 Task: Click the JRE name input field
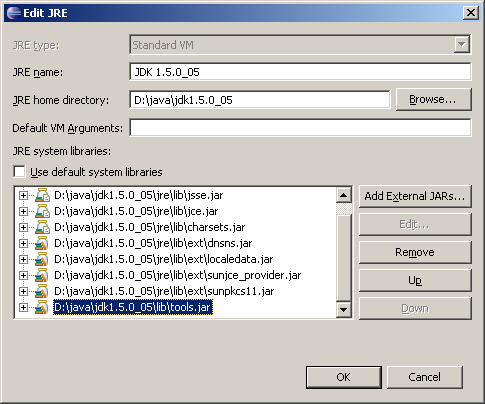pos(300,72)
